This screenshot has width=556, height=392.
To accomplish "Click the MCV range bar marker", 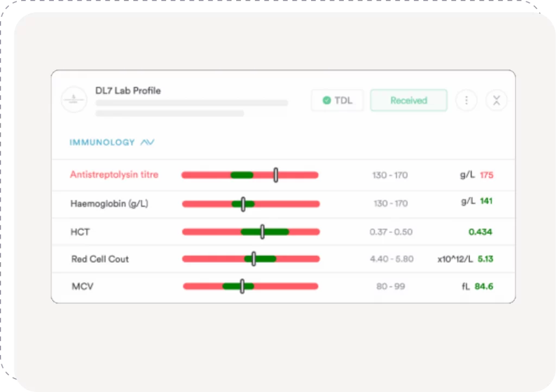I will pos(242,286).
